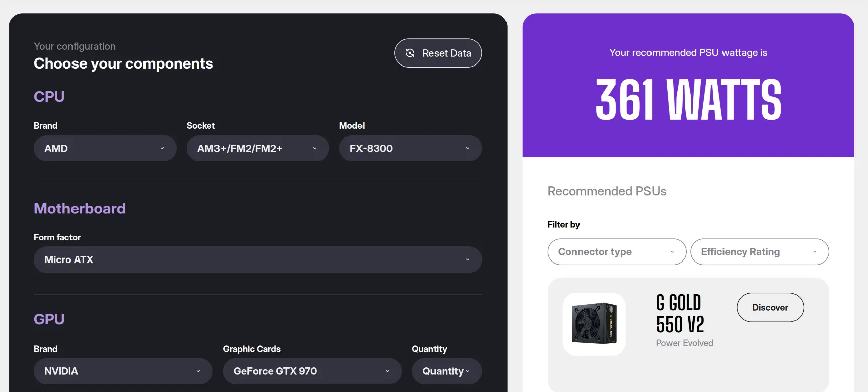
Task: Open the GPU Quantity dropdown
Action: click(447, 371)
